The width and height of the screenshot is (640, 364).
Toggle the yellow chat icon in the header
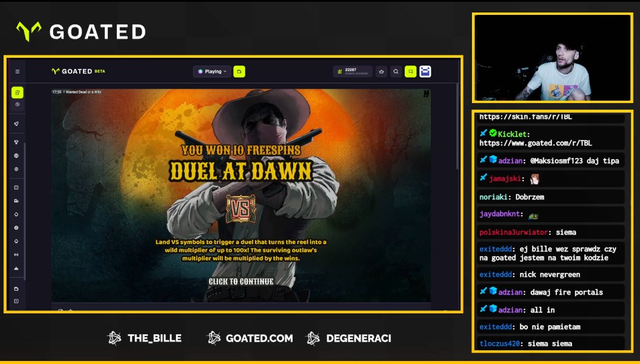pyautogui.click(x=411, y=71)
